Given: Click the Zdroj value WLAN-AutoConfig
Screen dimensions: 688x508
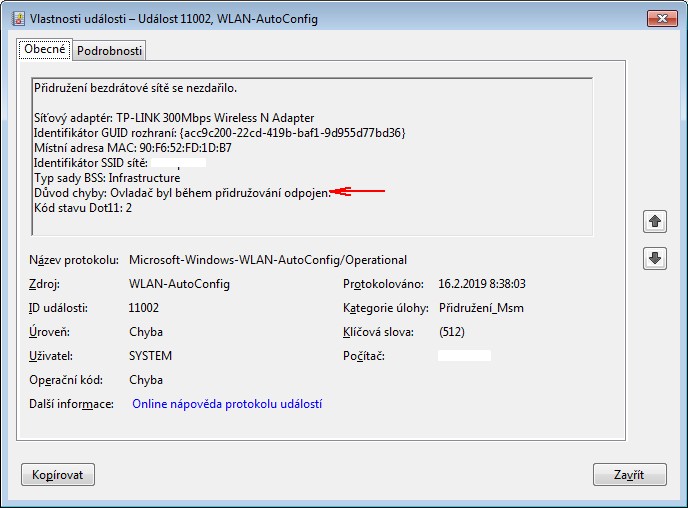Looking at the screenshot, I should point(179,284).
